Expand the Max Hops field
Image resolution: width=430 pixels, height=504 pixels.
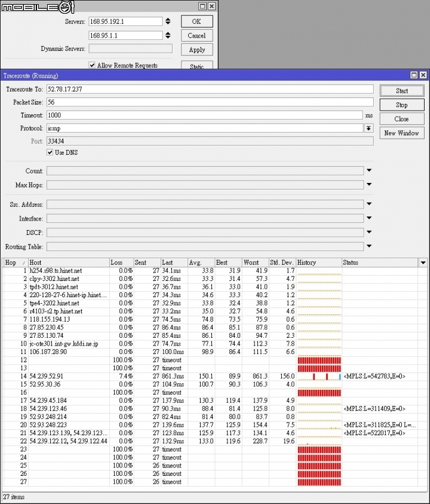369,185
